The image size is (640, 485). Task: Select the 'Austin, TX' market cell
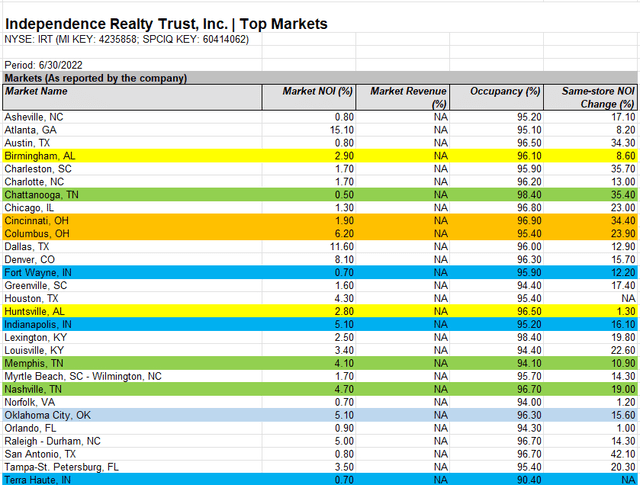pyautogui.click(x=132, y=143)
